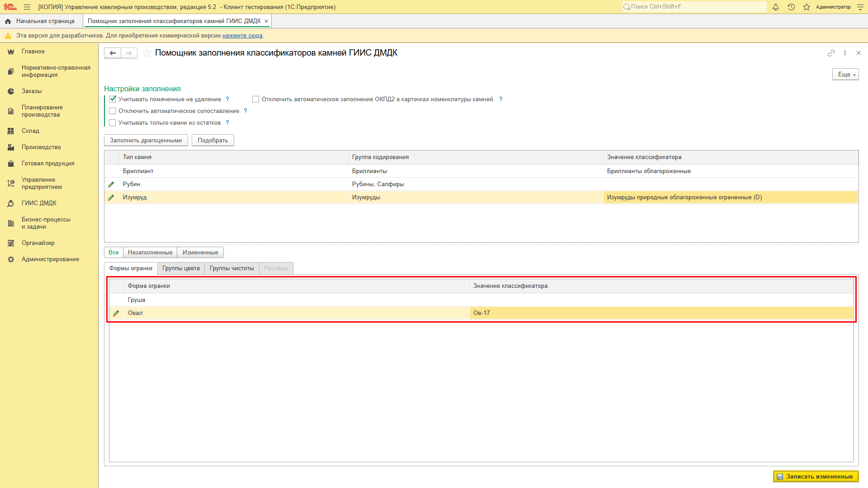Click pencil icon in Рубин row
The height and width of the screenshot is (488, 868).
111,184
